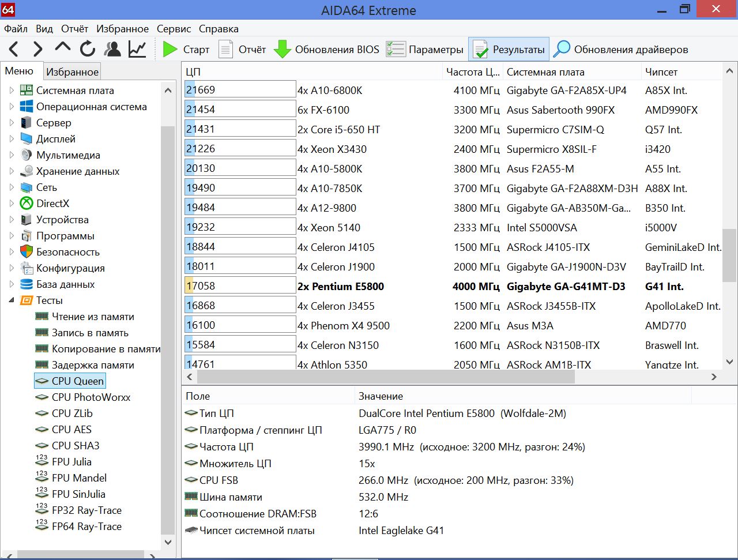738x560 pixels.
Task: Open the graph chart toolbar icon
Action: (137, 50)
